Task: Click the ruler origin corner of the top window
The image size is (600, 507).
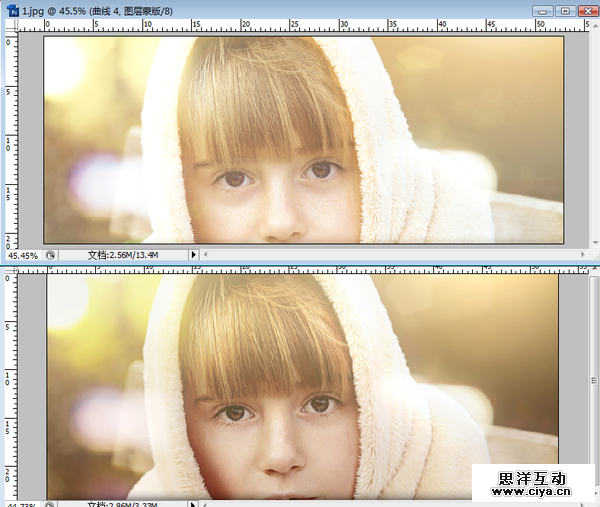Action: click(x=11, y=25)
